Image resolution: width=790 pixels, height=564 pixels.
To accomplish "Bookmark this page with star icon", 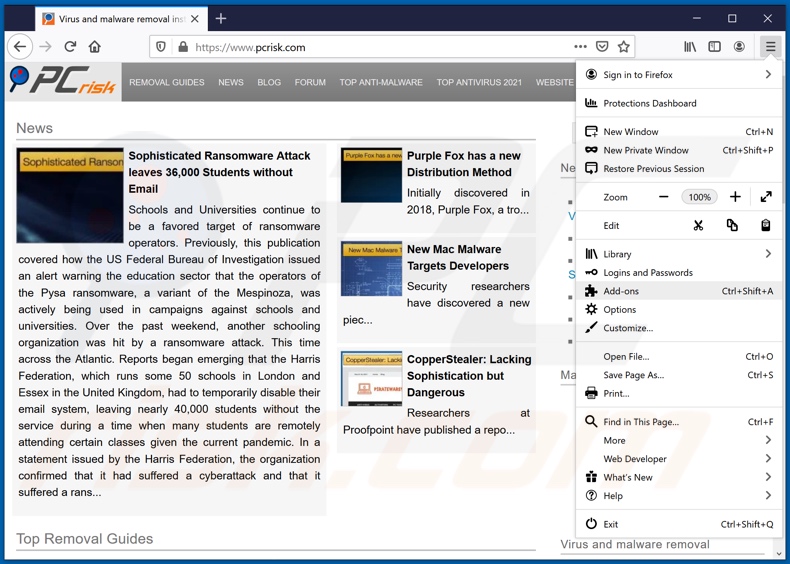I will pyautogui.click(x=624, y=47).
